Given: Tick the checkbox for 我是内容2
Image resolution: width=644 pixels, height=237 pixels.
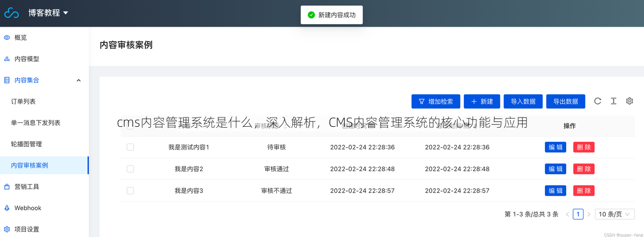Looking at the screenshot, I should pyautogui.click(x=130, y=169).
